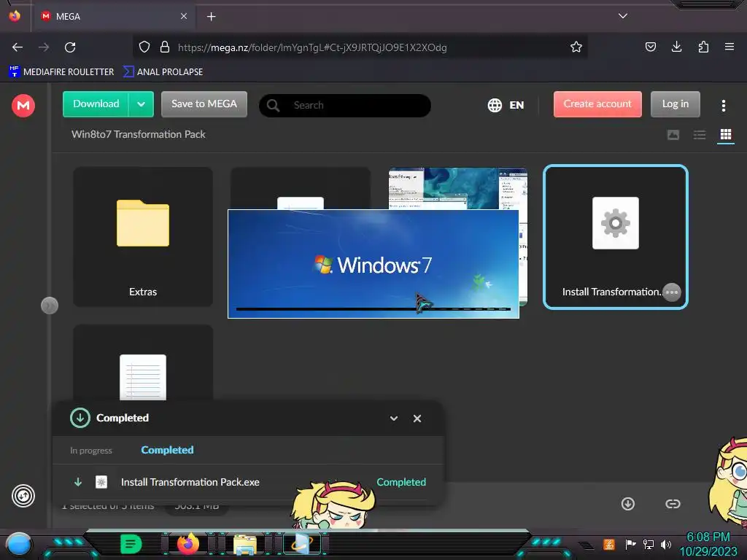Open the second bookmarks toolbar item
Screen dimensions: 747x560
[163, 72]
